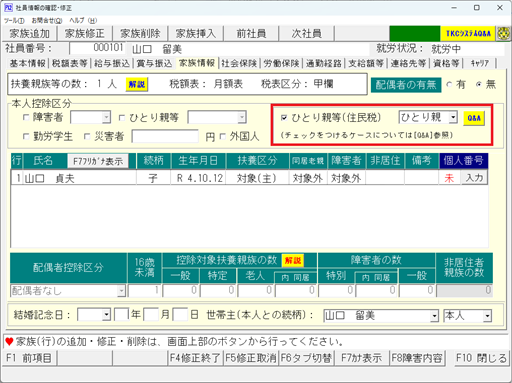Click F4修正終了 function key

click(x=195, y=358)
